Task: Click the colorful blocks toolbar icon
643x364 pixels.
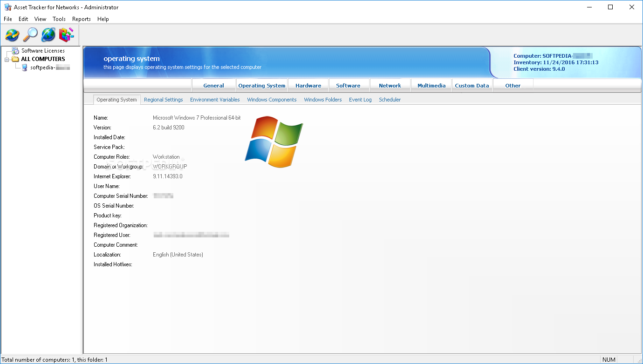Action: coord(66,35)
